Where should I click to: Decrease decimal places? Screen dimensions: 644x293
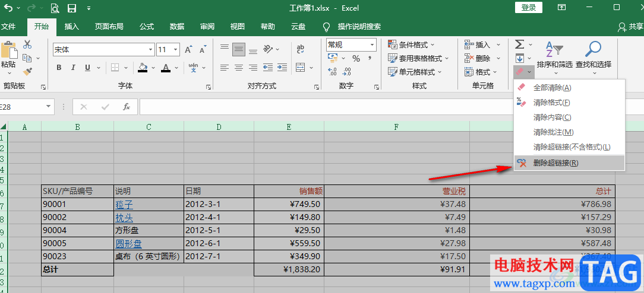coord(346,72)
